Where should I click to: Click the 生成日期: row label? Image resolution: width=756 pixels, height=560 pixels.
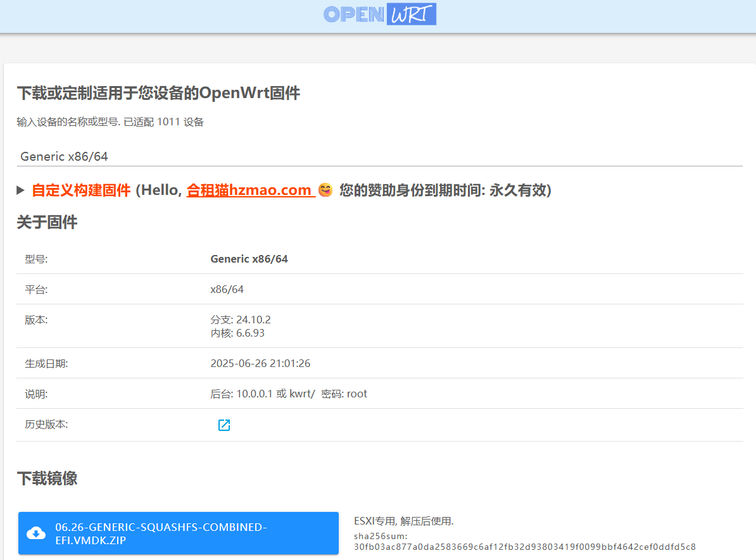[46, 363]
